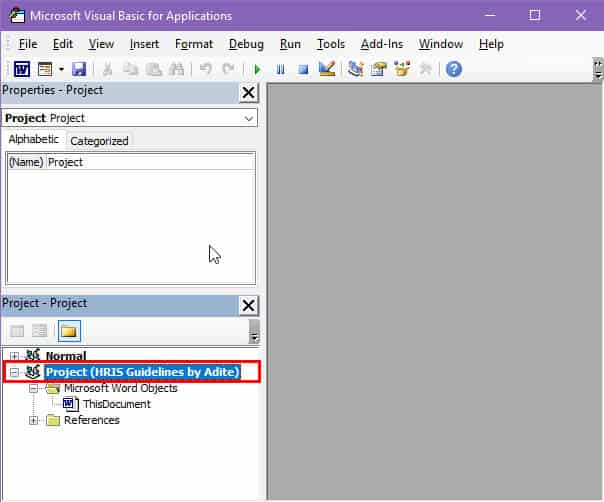This screenshot has height=502, width=604.
Task: Click the Run Sub green play icon
Action: pyautogui.click(x=257, y=70)
